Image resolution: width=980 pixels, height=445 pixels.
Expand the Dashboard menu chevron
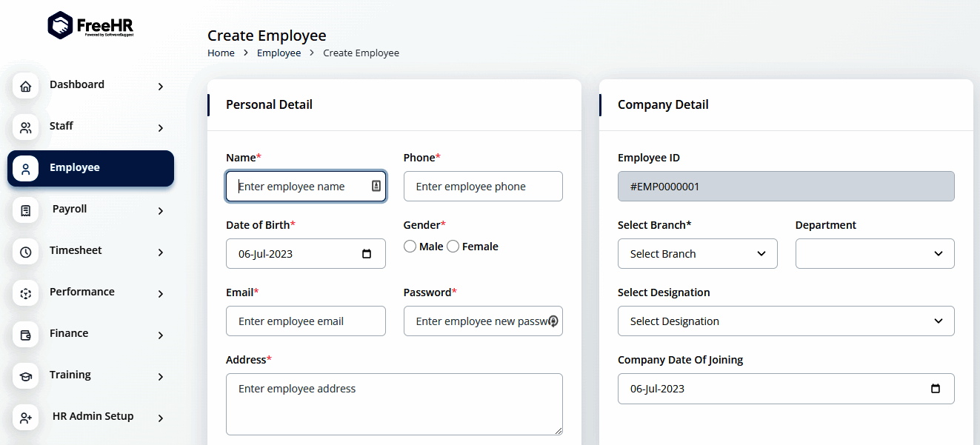pos(161,87)
